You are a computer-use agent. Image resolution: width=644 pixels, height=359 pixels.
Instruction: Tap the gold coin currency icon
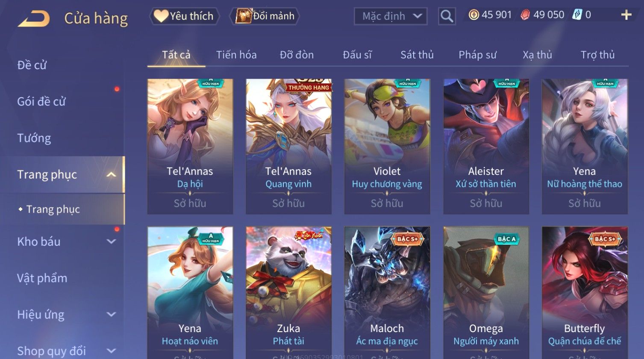point(473,15)
